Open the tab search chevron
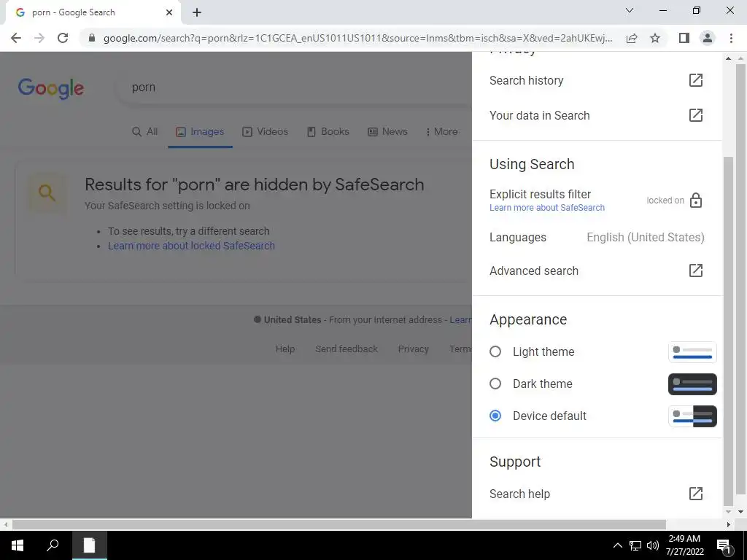 630,10
